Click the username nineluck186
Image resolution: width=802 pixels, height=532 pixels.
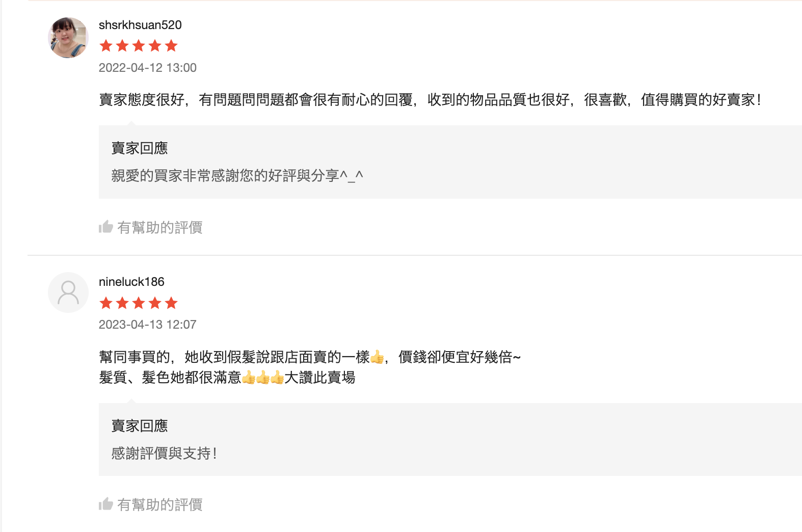click(131, 281)
